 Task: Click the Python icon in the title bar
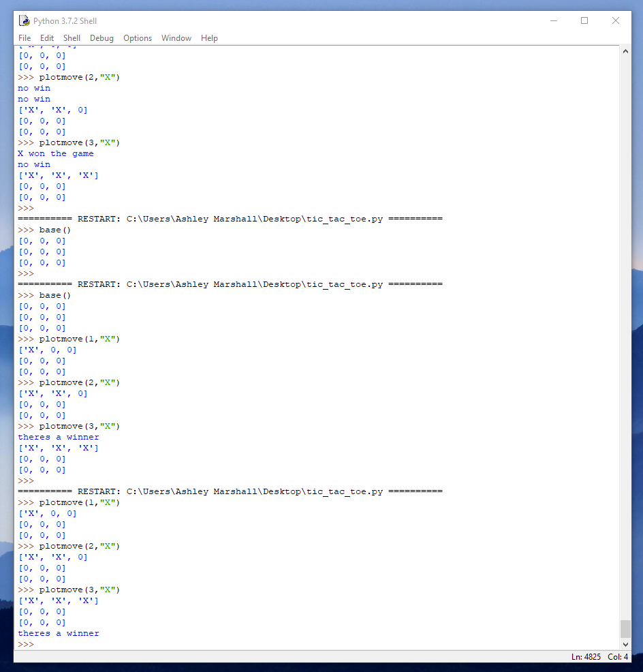click(x=25, y=21)
